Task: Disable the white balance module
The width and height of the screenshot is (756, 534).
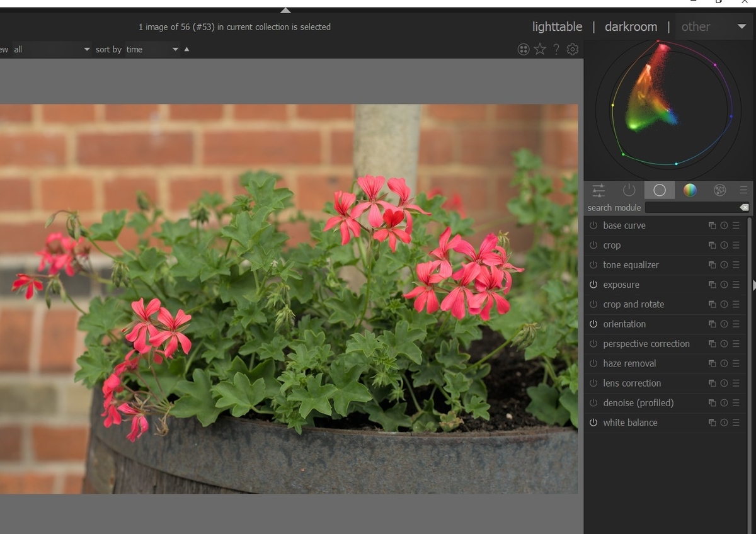Action: click(x=593, y=423)
